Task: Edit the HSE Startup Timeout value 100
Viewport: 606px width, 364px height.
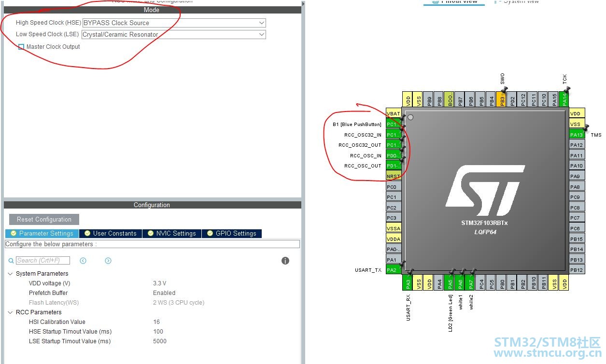Action: pos(158,332)
